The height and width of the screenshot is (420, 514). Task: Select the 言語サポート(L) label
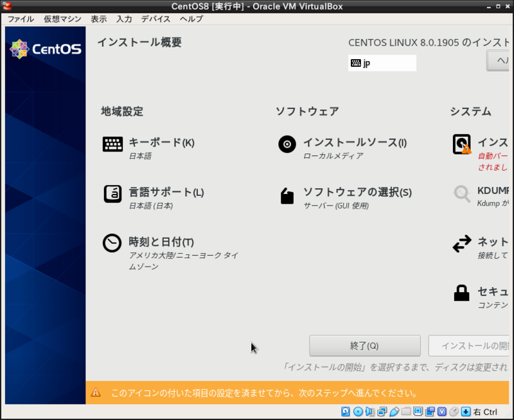coord(166,192)
